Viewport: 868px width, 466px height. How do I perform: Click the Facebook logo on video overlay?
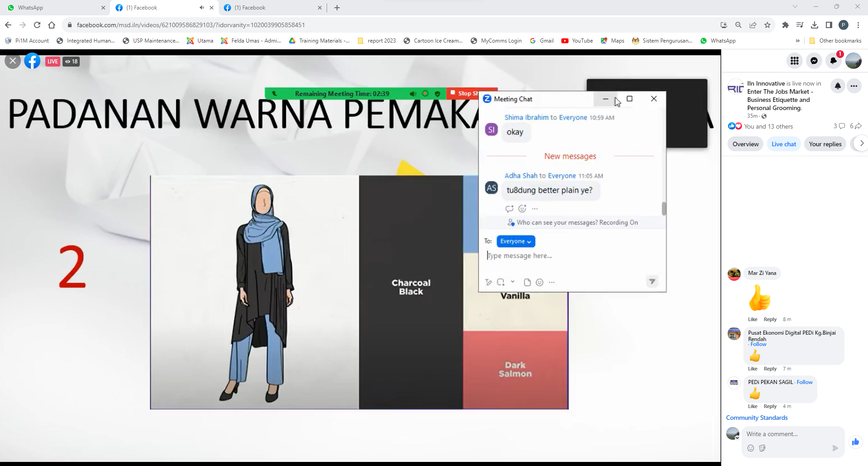(x=32, y=61)
